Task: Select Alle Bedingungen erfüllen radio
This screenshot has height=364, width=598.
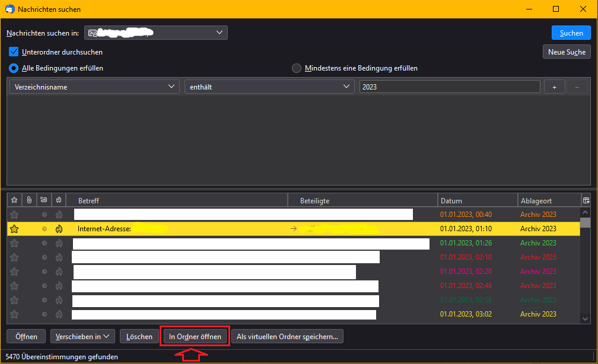Action: tap(14, 68)
